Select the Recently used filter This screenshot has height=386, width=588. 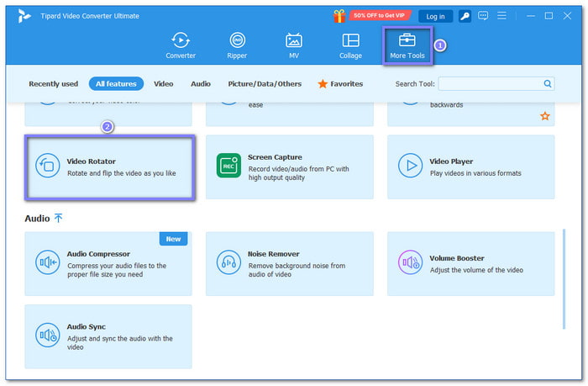tap(53, 84)
